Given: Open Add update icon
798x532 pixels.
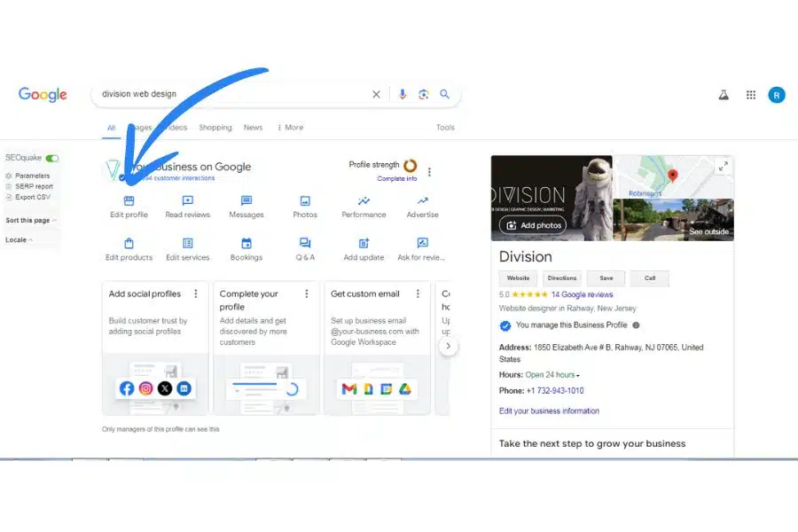Looking at the screenshot, I should coord(364,243).
